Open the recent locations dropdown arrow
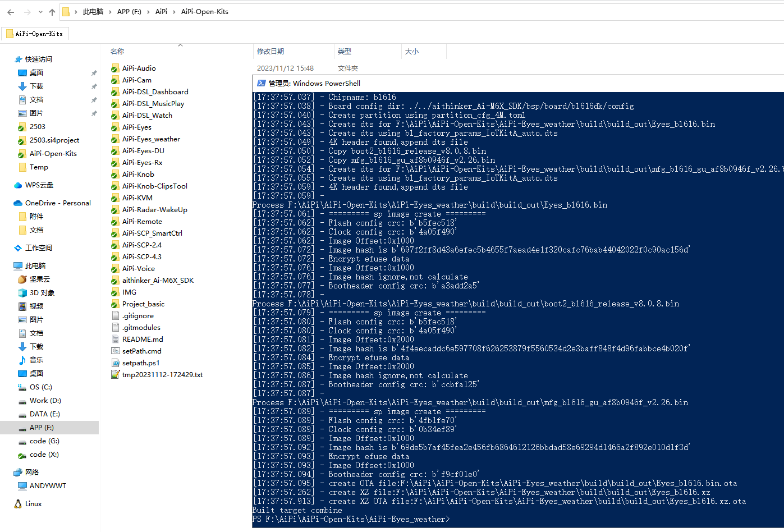784x532 pixels. 40,12
